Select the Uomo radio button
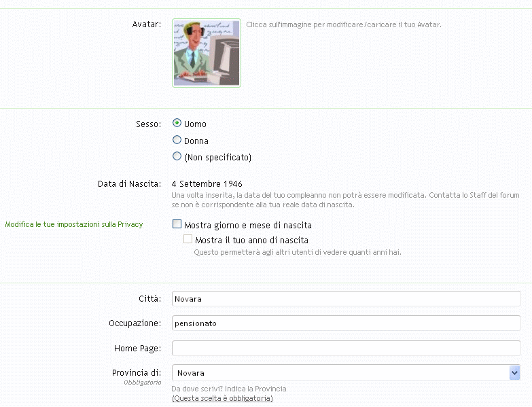The image size is (532, 407). [177, 123]
